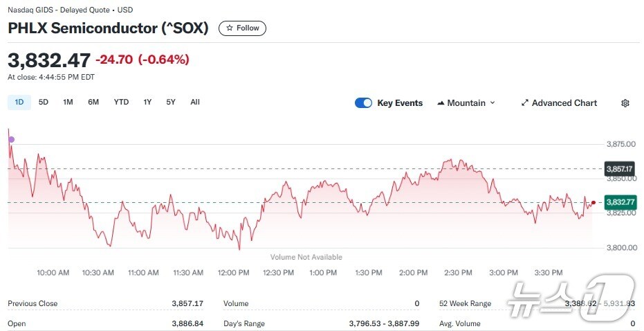Select the 5D time range tab

tap(44, 102)
